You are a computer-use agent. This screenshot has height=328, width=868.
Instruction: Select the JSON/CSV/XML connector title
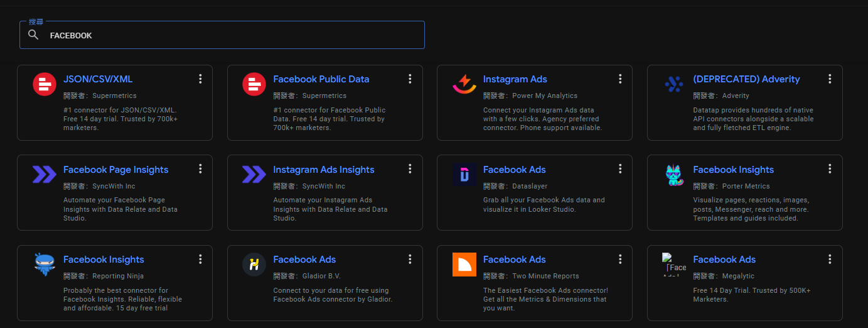98,79
